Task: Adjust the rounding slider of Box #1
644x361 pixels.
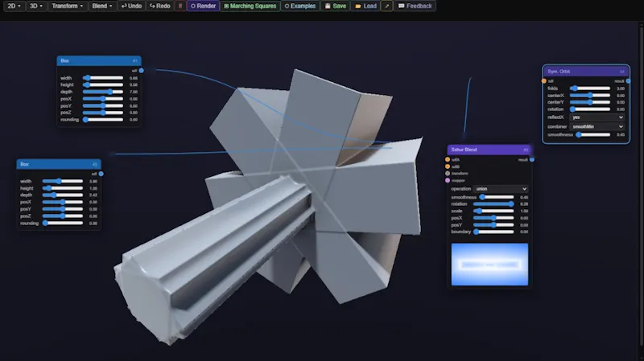Action: 103,120
